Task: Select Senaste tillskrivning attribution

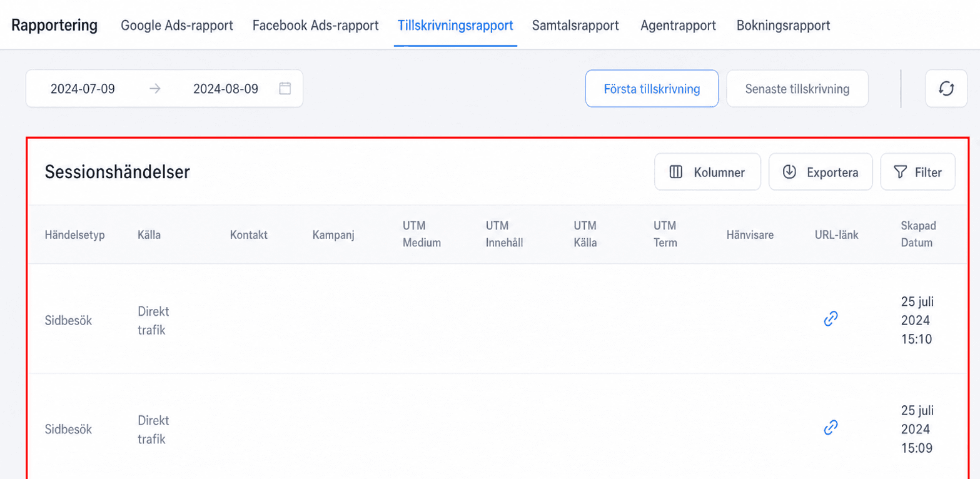Action: (x=797, y=89)
